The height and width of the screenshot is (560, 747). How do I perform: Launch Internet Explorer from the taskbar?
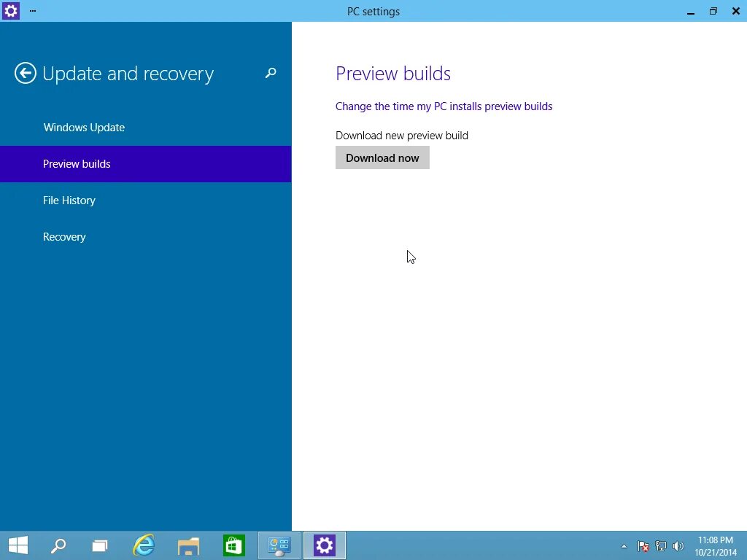click(x=144, y=545)
